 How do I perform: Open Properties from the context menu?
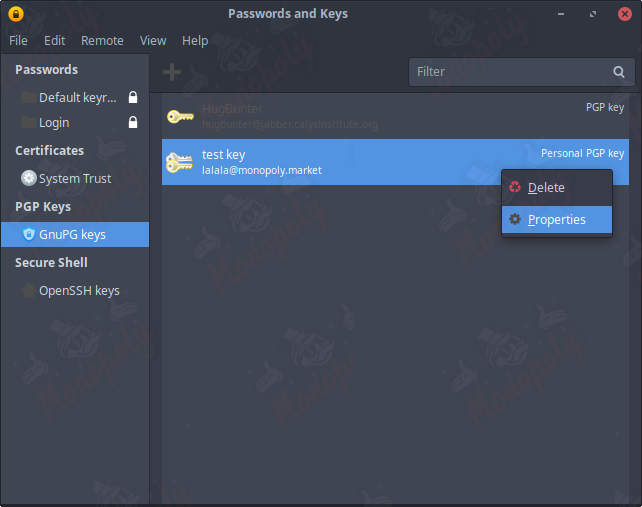tap(556, 220)
